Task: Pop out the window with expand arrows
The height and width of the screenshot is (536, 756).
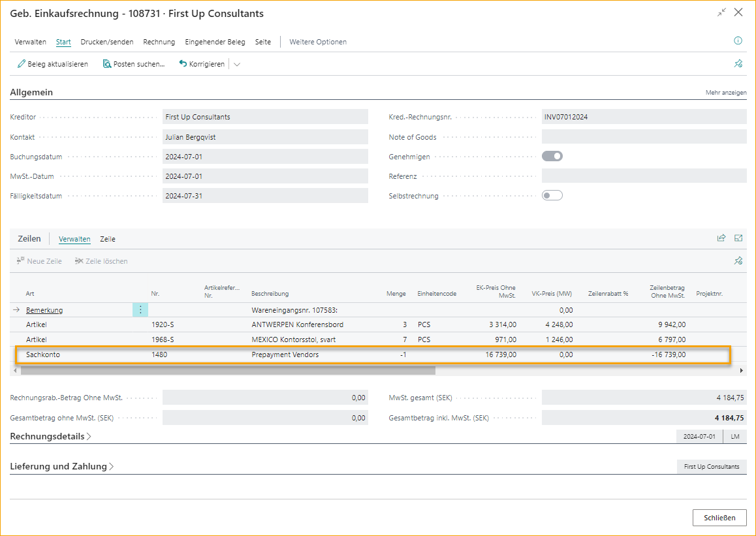Action: click(x=721, y=12)
